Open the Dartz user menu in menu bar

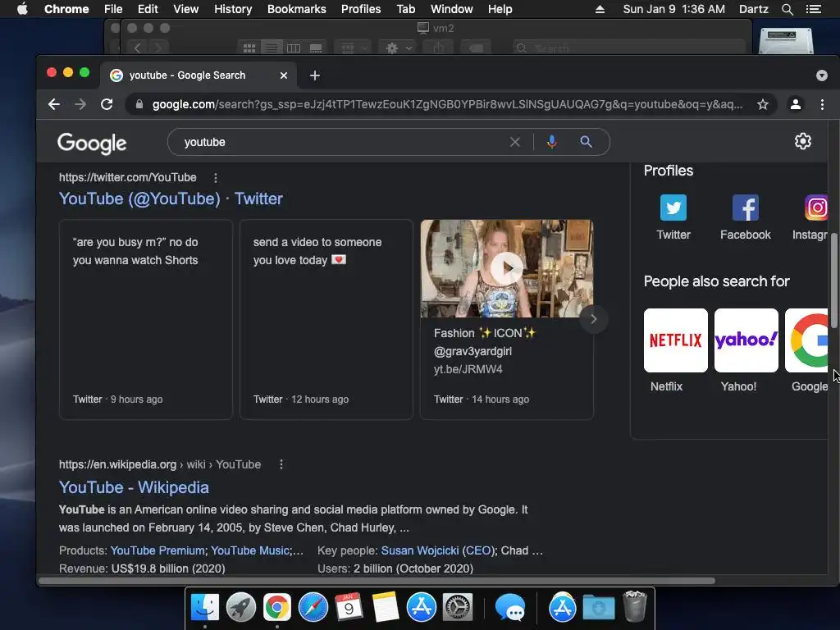[754, 9]
